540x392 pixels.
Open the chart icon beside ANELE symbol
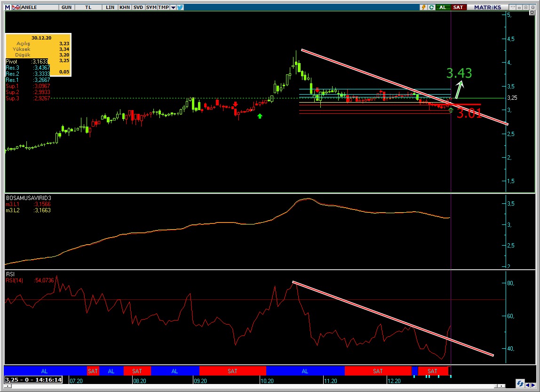pos(16,8)
